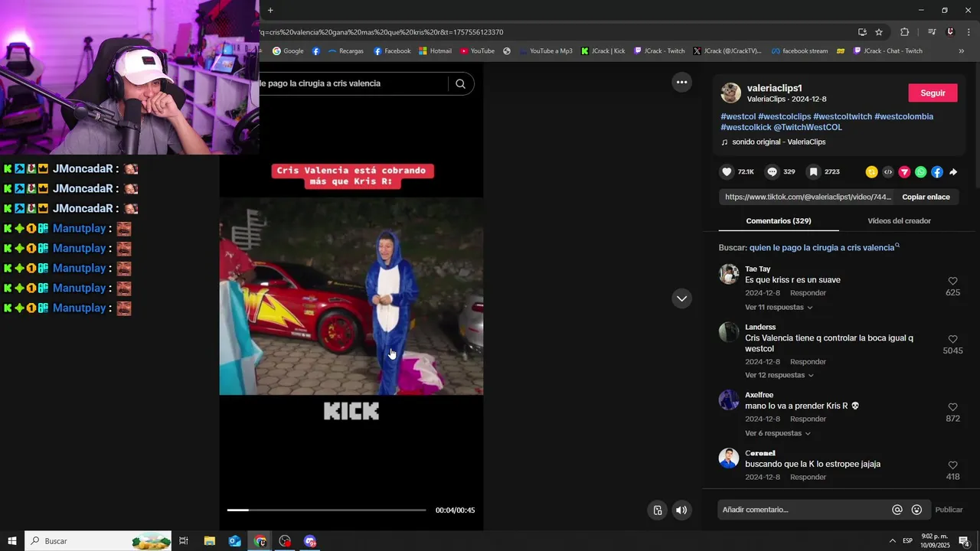
Task: Open the JCrack | Kick bookmark
Action: tap(603, 51)
